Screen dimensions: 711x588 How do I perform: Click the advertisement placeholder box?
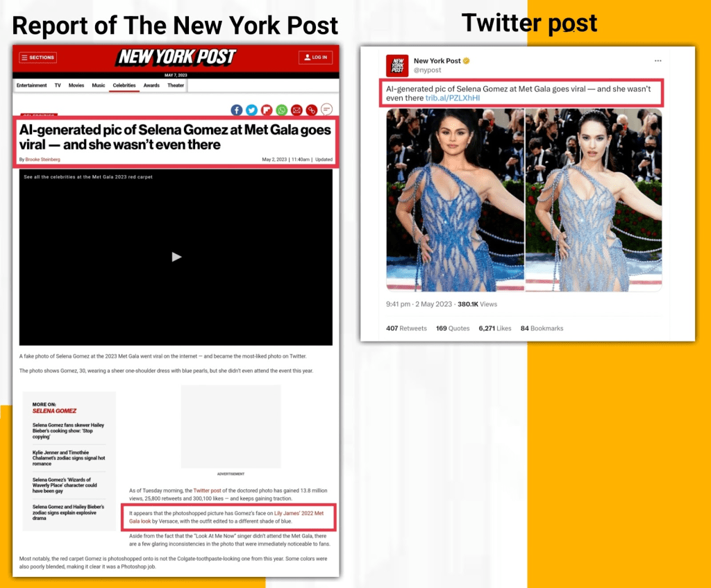coord(231,427)
